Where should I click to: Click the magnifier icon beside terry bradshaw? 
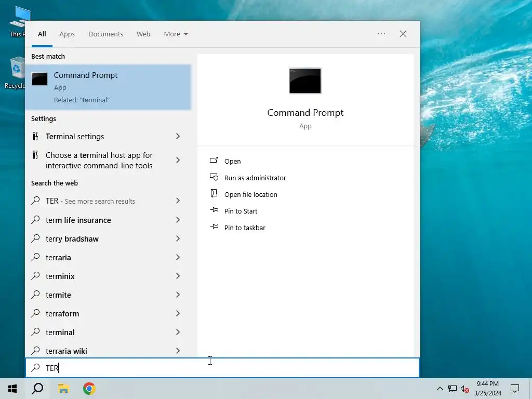[35, 238]
